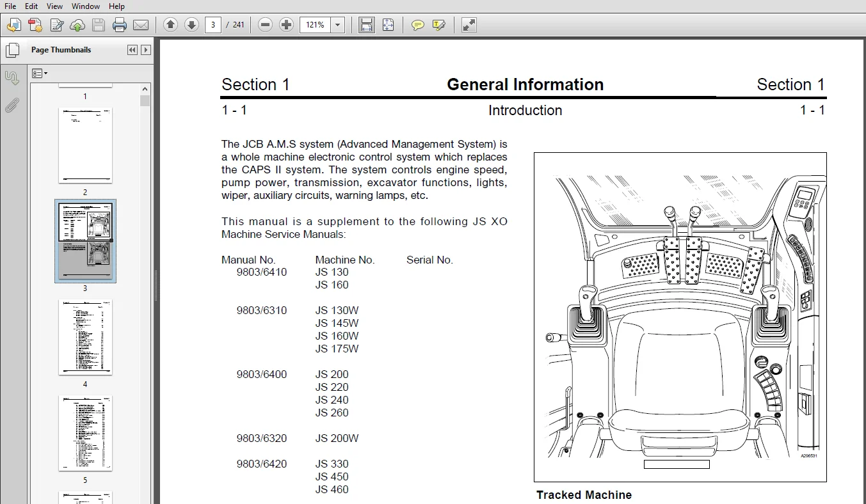Open the thumbnails options dropdown menu
The height and width of the screenshot is (504, 866).
(40, 74)
